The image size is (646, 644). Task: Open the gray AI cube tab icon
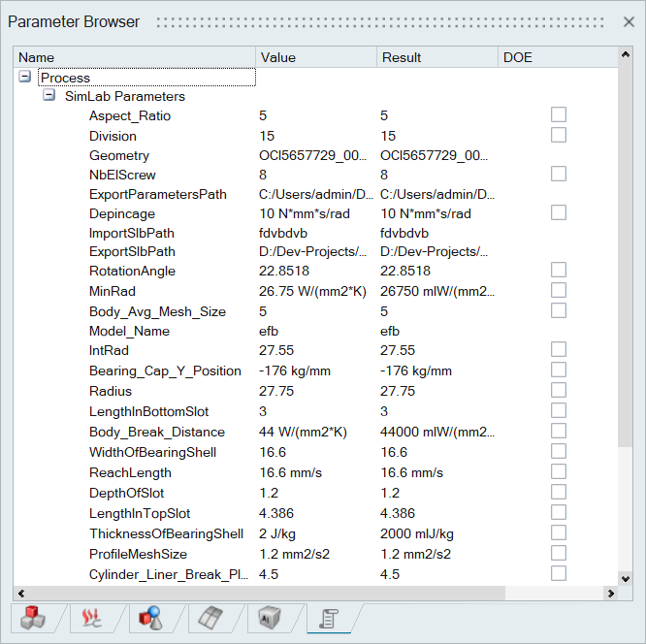coord(269,619)
